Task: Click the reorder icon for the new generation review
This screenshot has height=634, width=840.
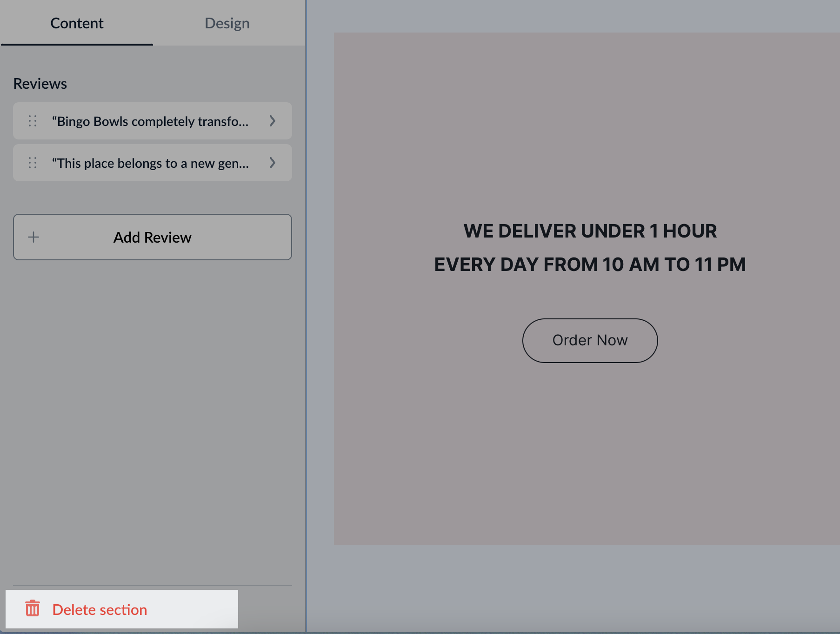Action: [32, 163]
